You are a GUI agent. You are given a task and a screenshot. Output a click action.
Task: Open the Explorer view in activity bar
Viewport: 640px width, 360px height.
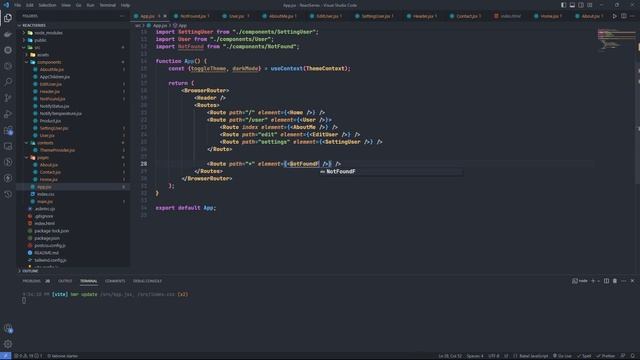point(8,18)
